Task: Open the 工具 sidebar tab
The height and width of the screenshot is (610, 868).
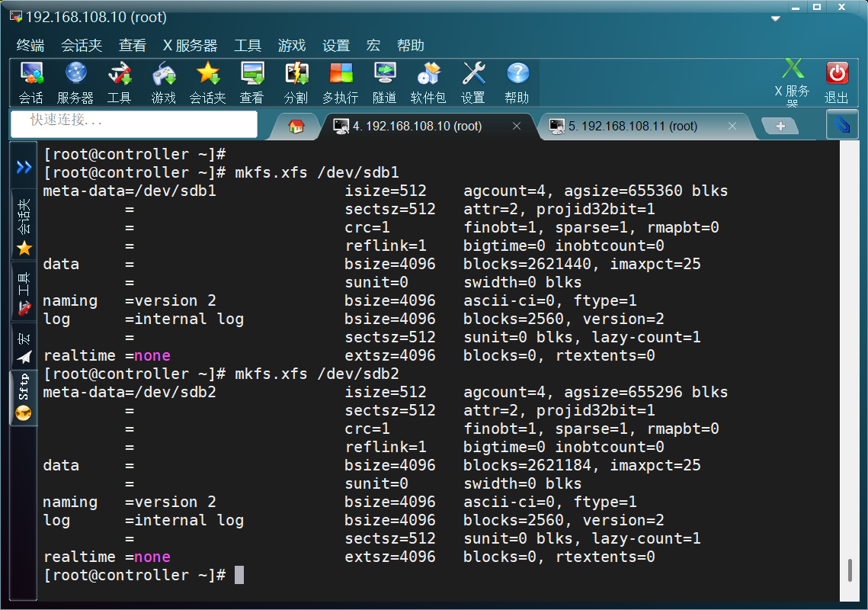Action: [x=24, y=294]
